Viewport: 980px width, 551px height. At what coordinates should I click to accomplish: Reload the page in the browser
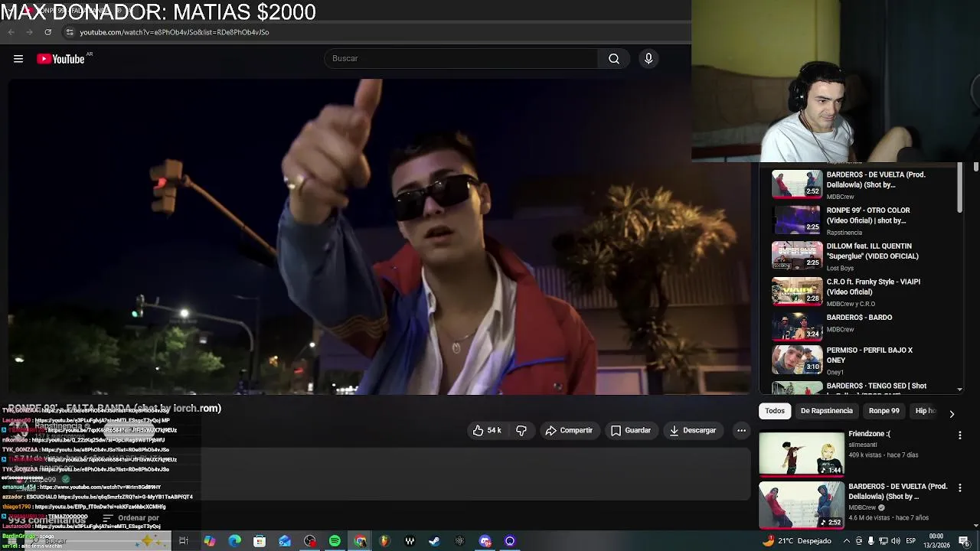click(x=47, y=32)
